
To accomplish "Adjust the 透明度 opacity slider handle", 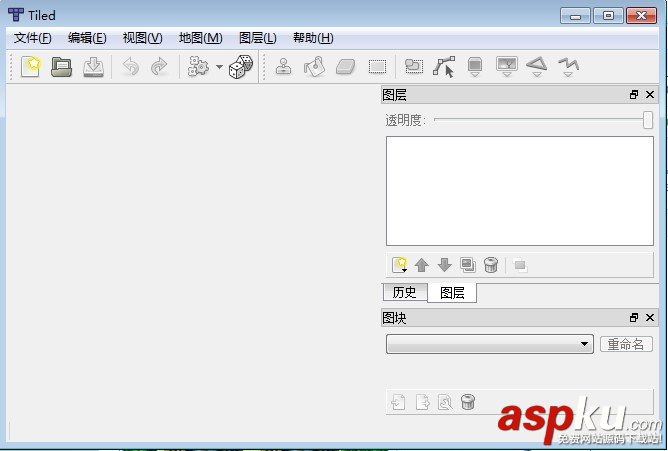I will click(648, 120).
